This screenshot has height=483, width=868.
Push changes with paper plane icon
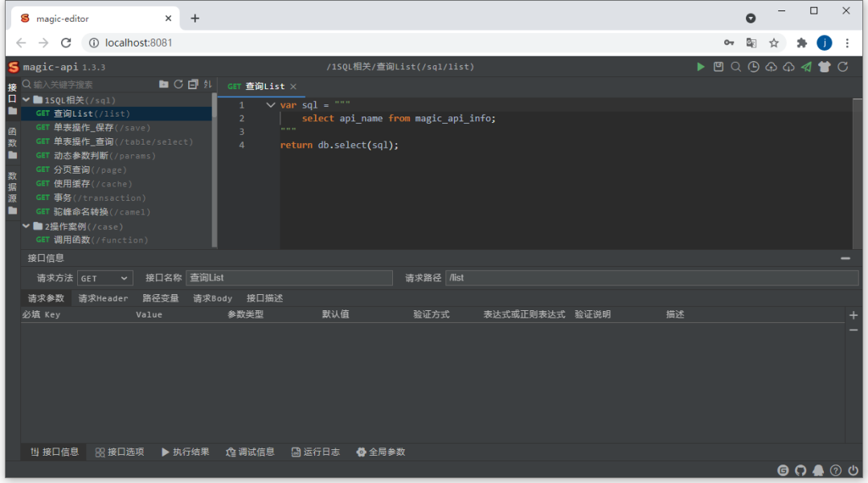805,67
